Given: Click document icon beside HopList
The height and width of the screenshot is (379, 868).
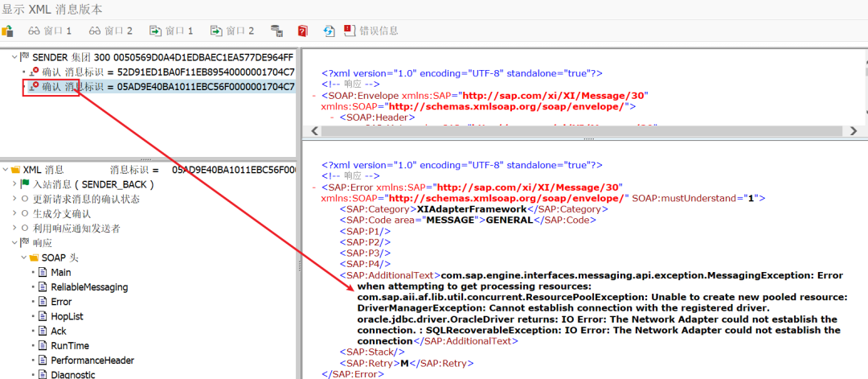Looking at the screenshot, I should tap(43, 316).
